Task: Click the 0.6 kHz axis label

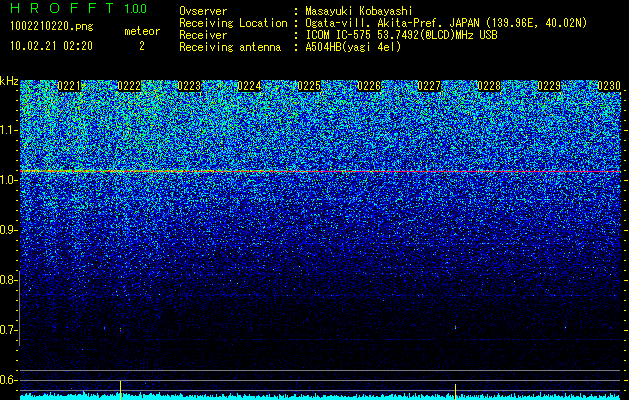Action: pyautogui.click(x=7, y=380)
